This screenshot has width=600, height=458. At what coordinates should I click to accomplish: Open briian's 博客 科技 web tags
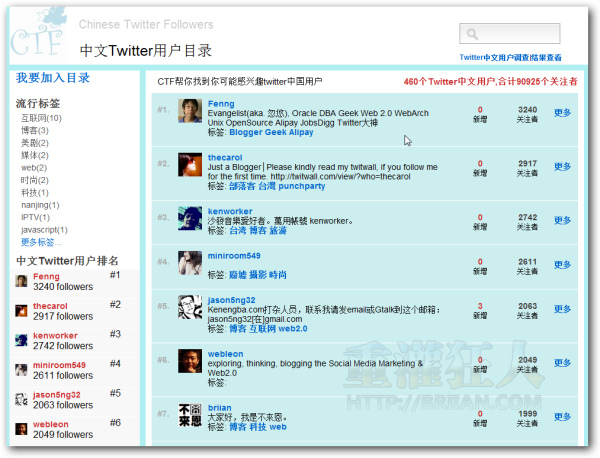(258, 427)
